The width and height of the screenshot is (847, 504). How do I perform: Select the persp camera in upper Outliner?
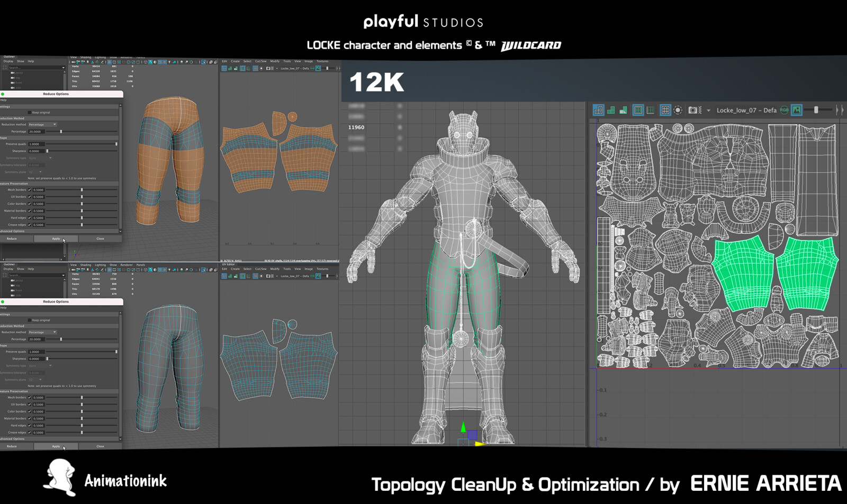pyautogui.click(x=17, y=73)
